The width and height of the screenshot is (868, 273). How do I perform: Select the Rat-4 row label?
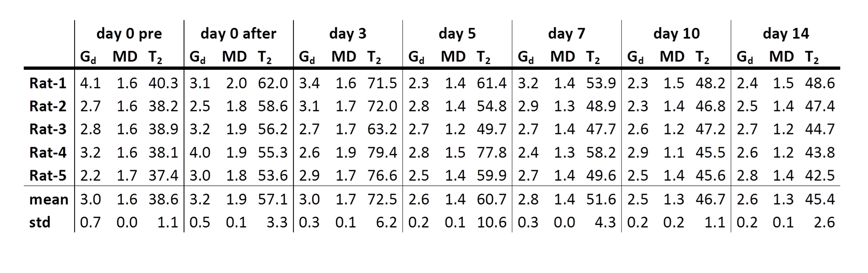48,153
